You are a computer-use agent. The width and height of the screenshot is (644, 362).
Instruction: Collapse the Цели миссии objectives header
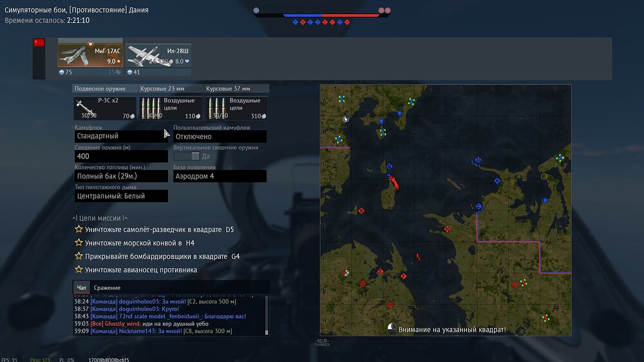(x=100, y=218)
